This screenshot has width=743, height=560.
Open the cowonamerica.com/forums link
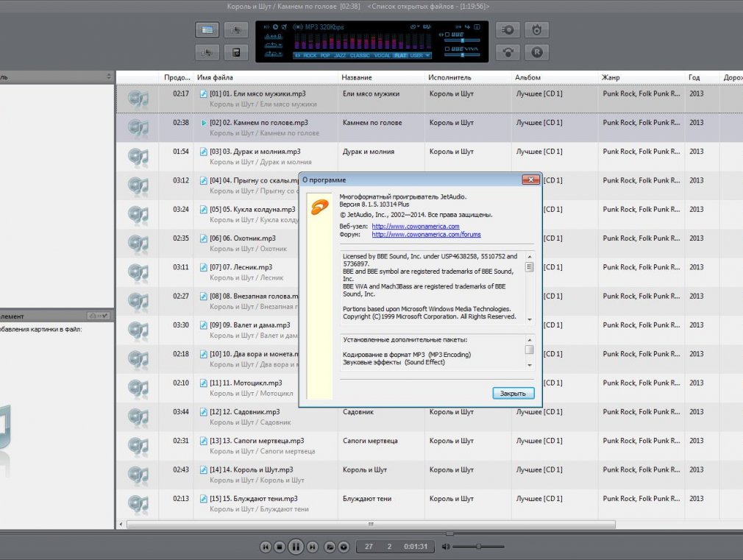click(426, 234)
